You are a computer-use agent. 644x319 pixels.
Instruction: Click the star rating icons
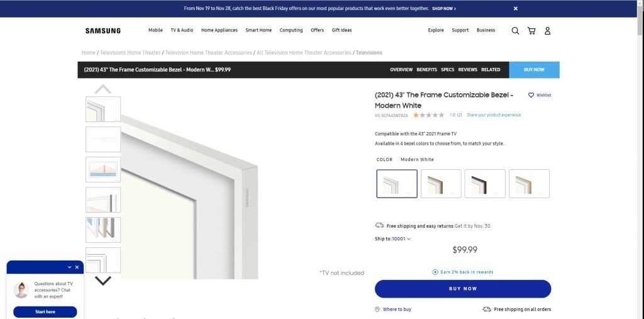coord(428,115)
